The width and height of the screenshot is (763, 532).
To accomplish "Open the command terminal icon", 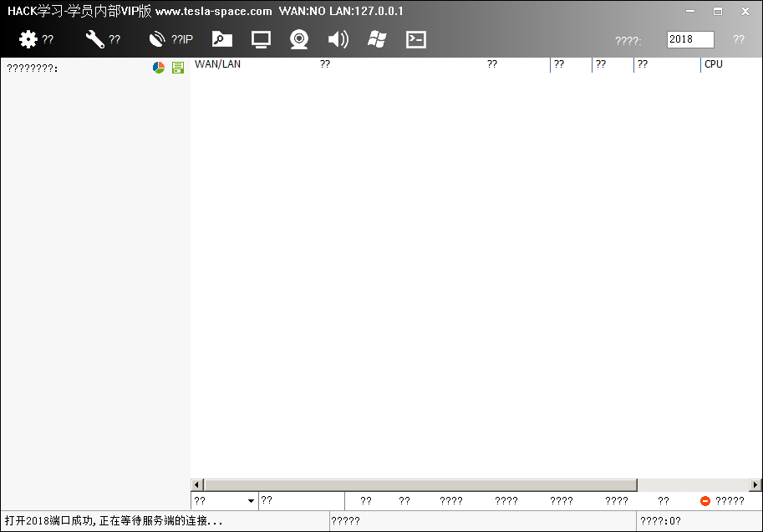I will point(416,39).
